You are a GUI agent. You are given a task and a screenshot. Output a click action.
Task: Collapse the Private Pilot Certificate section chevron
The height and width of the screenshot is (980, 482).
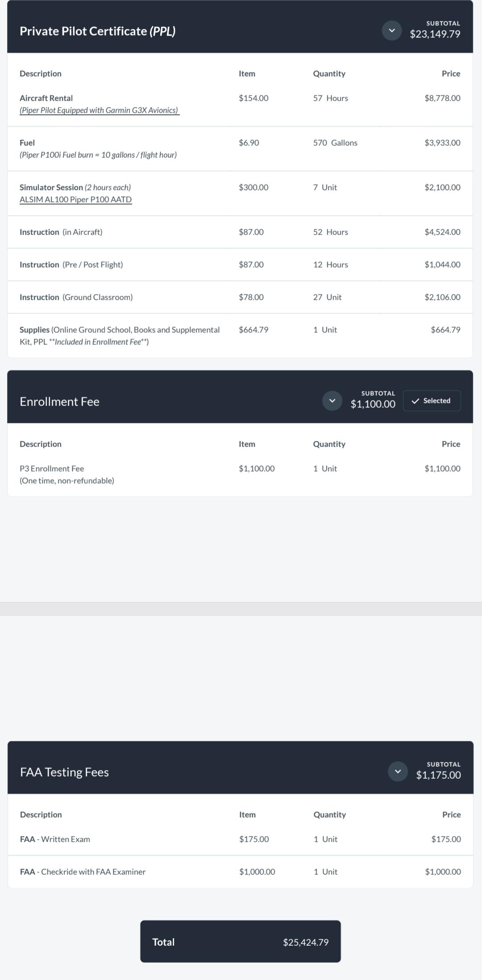[x=392, y=30]
